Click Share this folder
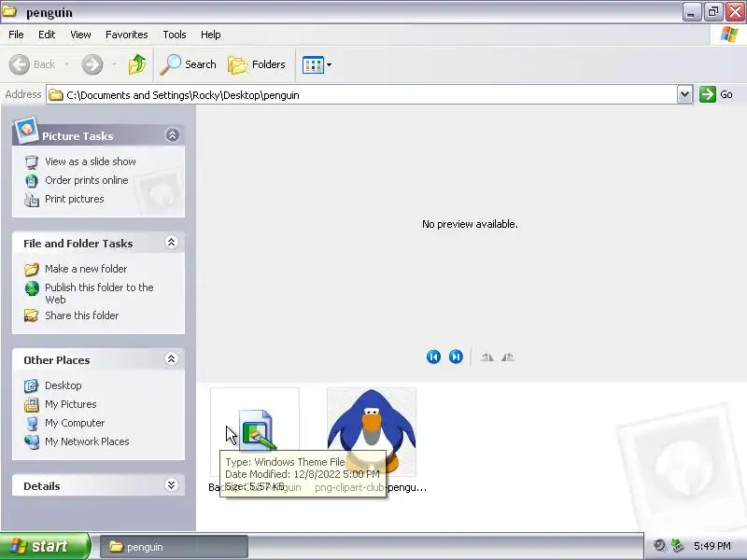This screenshot has height=560, width=747. 82,315
